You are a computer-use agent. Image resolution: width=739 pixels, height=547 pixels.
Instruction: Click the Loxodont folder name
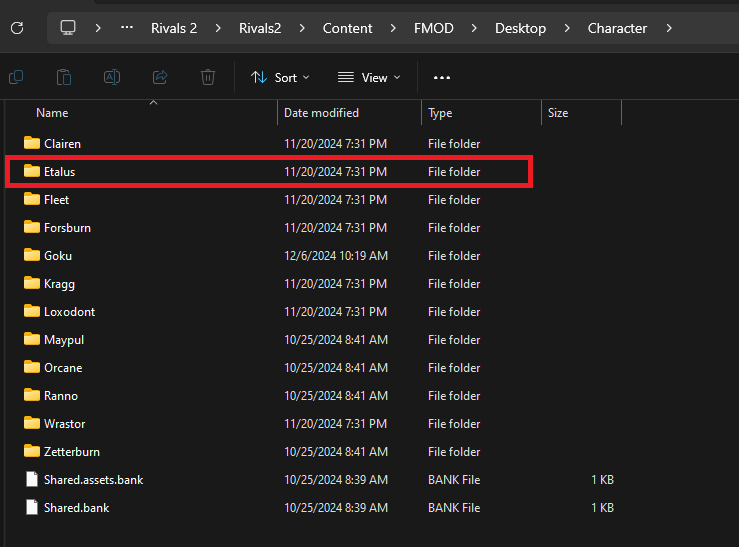69,312
